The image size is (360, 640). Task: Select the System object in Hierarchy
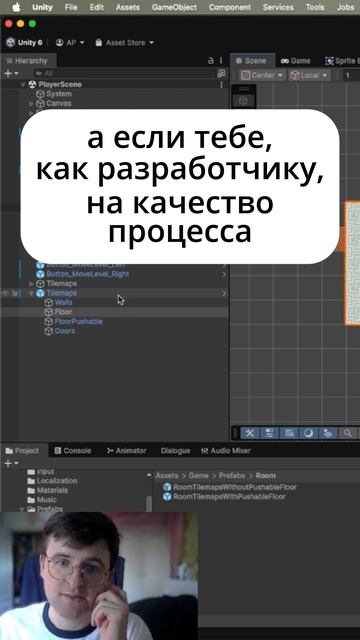pos(59,94)
